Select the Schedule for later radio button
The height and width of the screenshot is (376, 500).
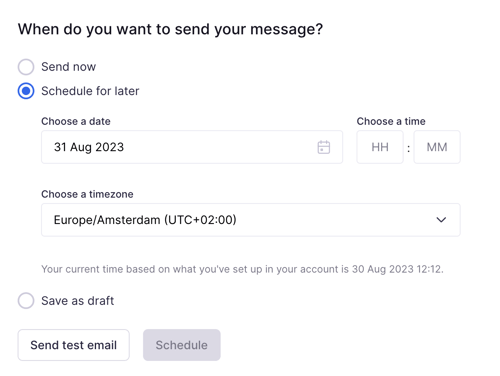tap(26, 91)
